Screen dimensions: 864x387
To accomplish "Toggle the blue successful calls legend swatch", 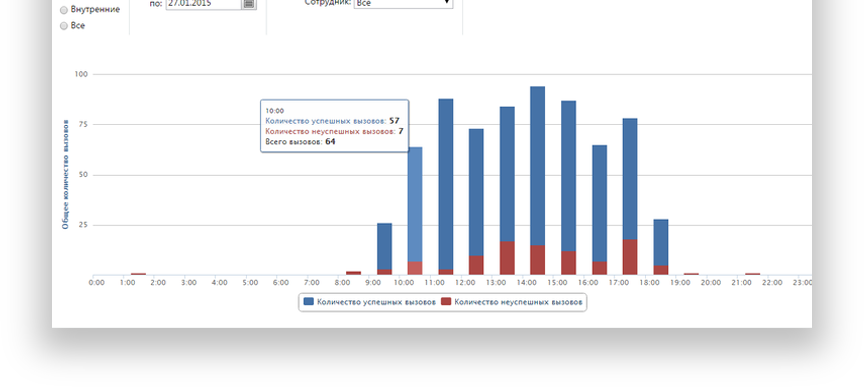I will click(x=309, y=302).
